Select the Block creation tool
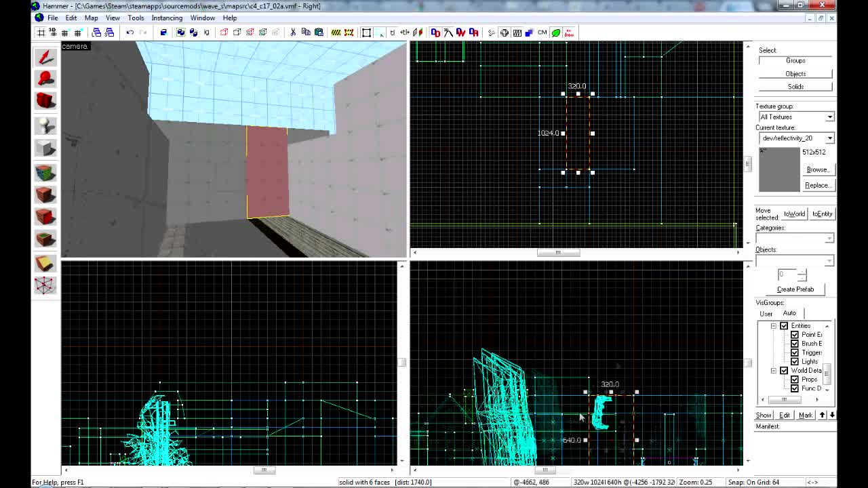This screenshot has width=868, height=488. pyautogui.click(x=45, y=148)
